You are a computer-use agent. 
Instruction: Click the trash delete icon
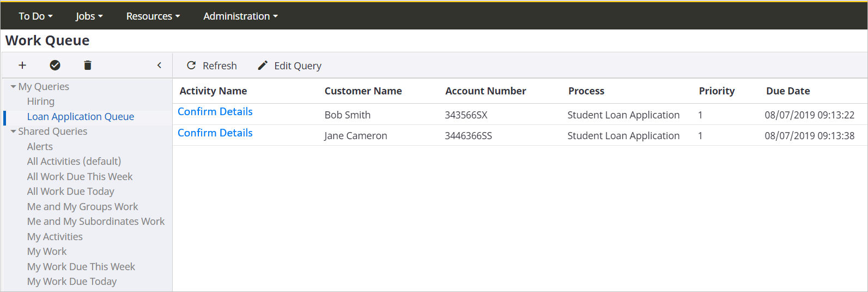coord(88,65)
